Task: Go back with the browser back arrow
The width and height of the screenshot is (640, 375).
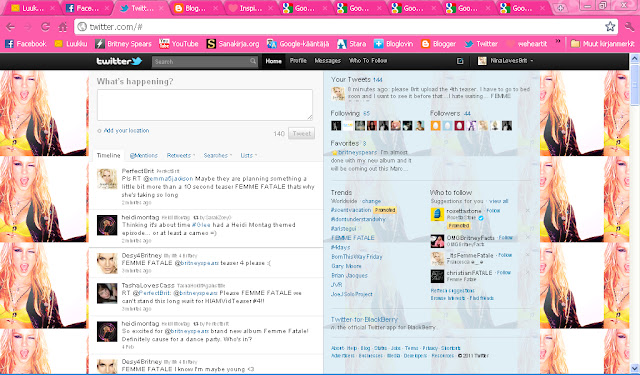Action: [x=10, y=27]
